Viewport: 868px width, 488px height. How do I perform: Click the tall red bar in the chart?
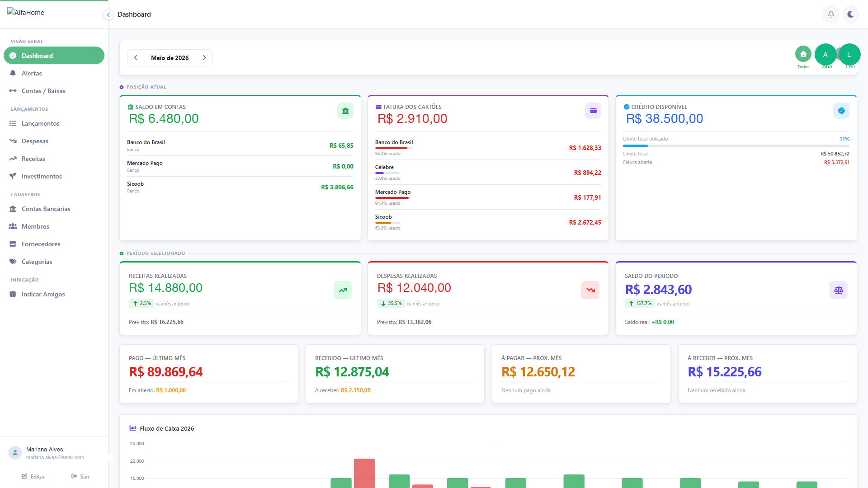pyautogui.click(x=364, y=473)
